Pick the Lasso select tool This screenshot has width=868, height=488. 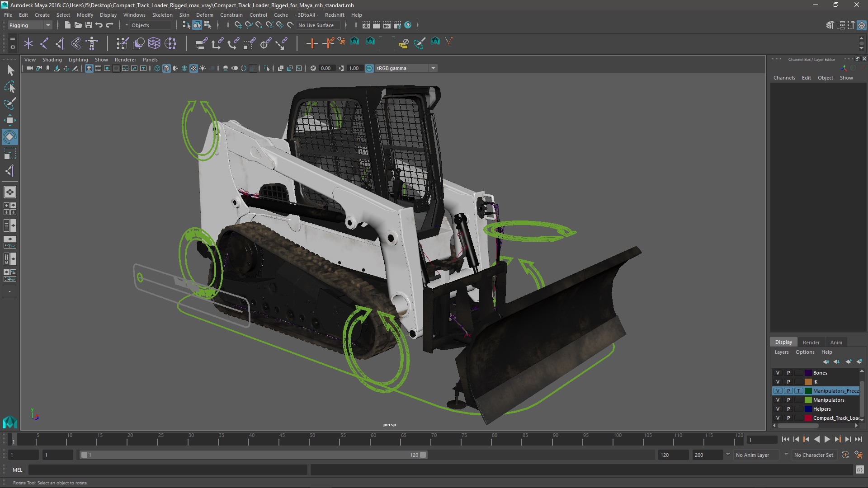9,87
